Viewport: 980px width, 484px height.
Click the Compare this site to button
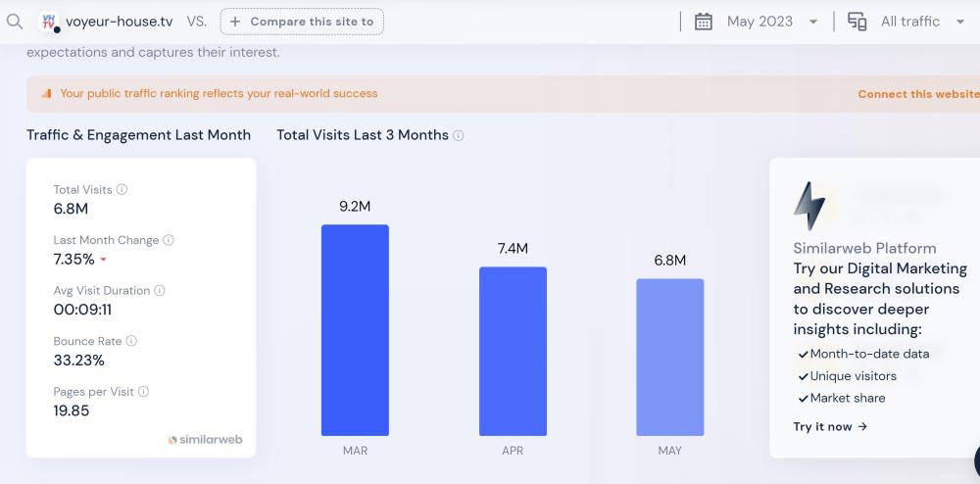pos(302,22)
